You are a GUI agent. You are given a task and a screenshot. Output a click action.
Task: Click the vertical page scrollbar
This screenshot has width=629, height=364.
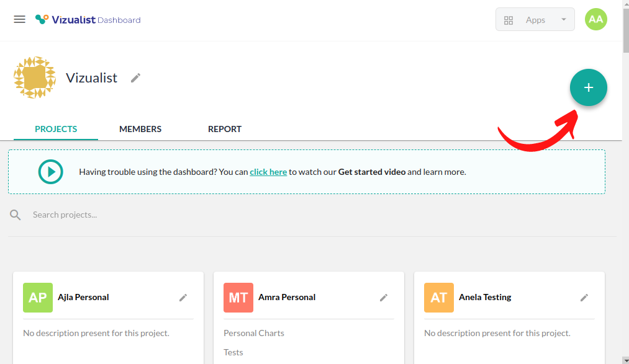625,186
